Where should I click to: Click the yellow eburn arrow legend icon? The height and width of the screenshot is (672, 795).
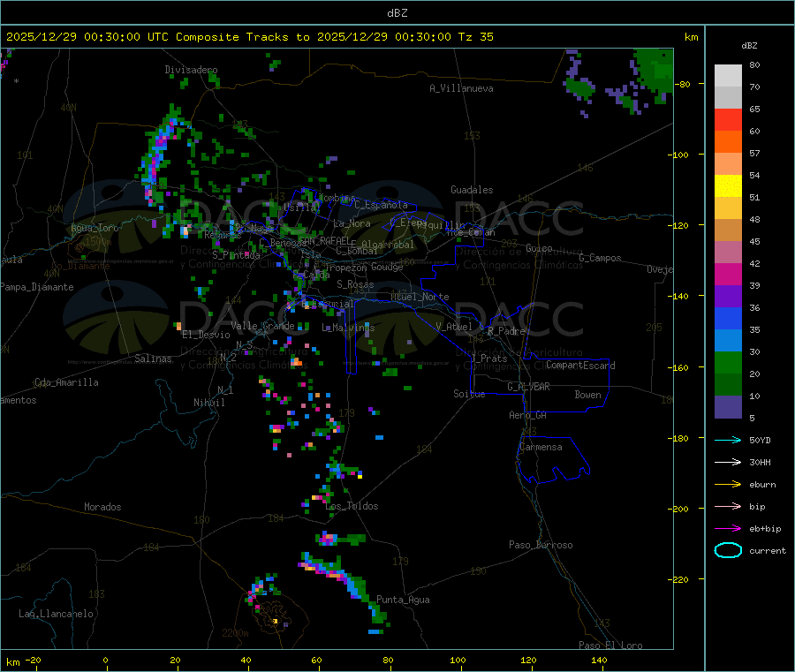728,485
